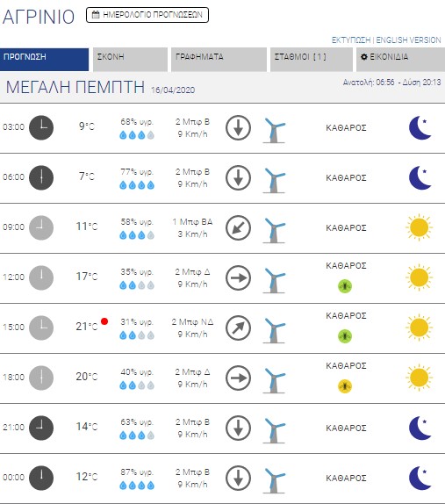Click the moon icon for 03:00
Screen dimensions: 445x504
[x=420, y=127]
